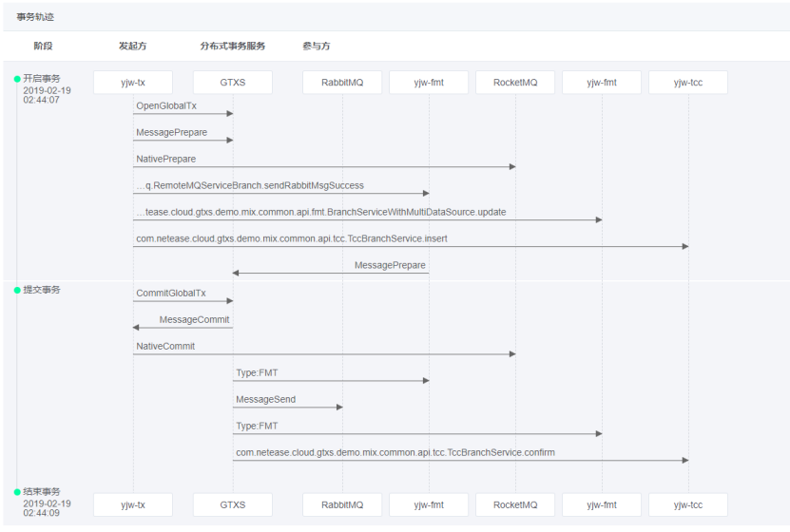Click the bottom GTXS service box
790x532 pixels.
232,505
